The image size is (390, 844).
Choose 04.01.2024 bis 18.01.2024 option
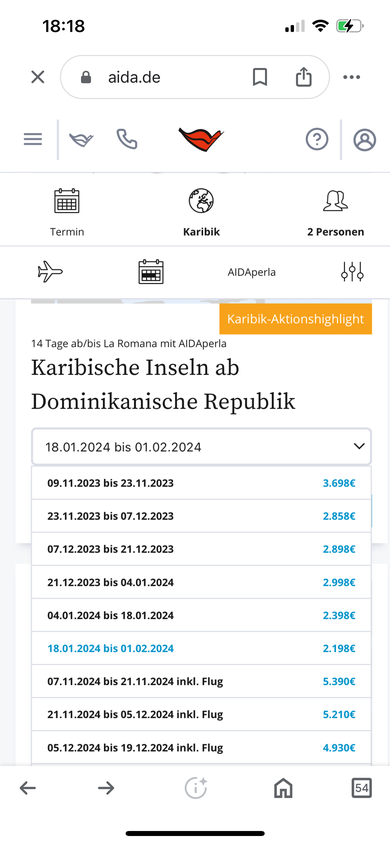pos(201,615)
